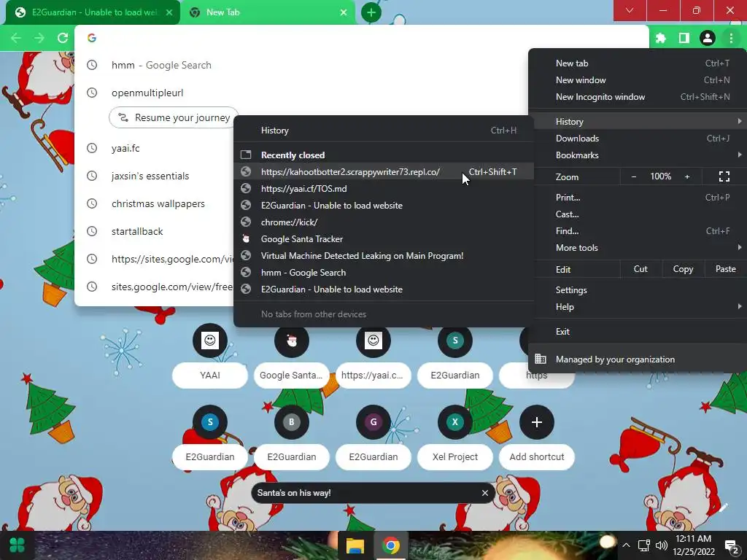Reopen Google Santa Tracker history entry
747x560 pixels.
[384, 239]
